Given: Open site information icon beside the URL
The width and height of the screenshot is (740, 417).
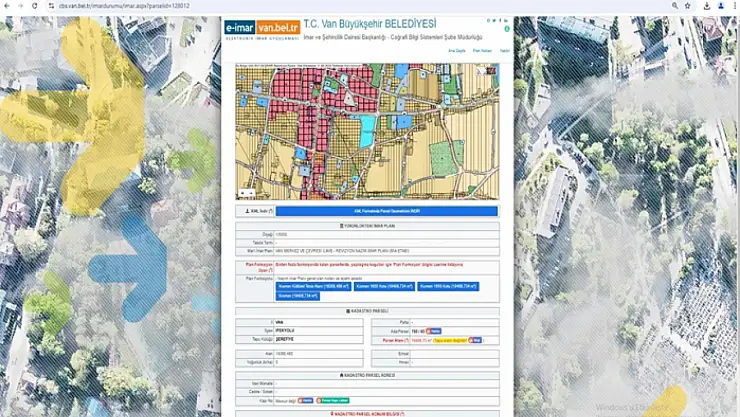Looking at the screenshot, I should [x=51, y=6].
